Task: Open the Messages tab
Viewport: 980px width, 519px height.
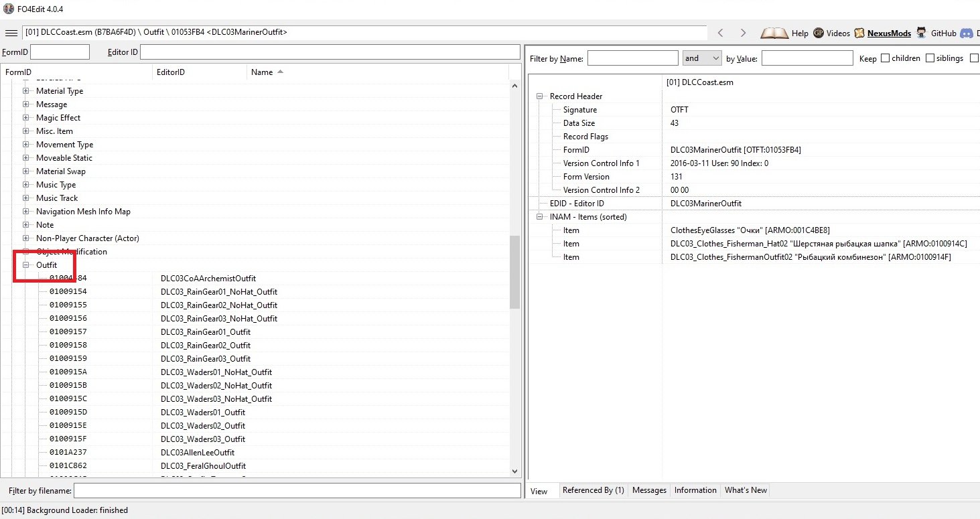Action: (649, 490)
